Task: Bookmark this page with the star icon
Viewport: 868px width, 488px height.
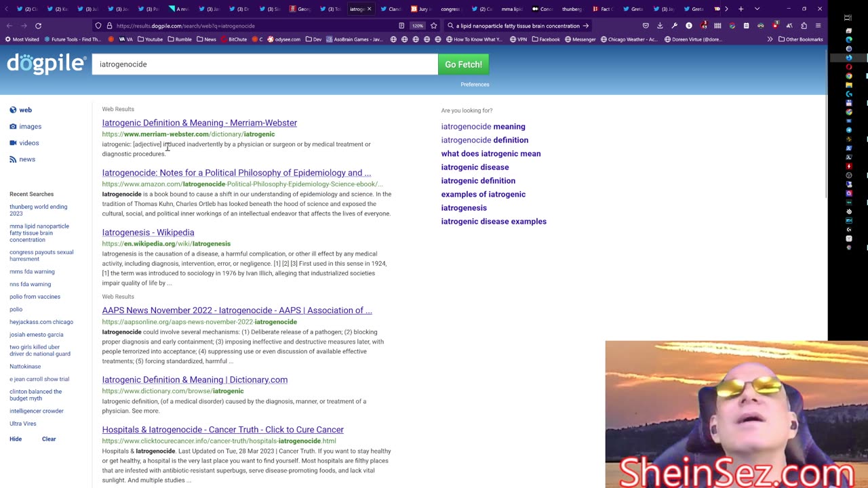Action: coord(433,26)
